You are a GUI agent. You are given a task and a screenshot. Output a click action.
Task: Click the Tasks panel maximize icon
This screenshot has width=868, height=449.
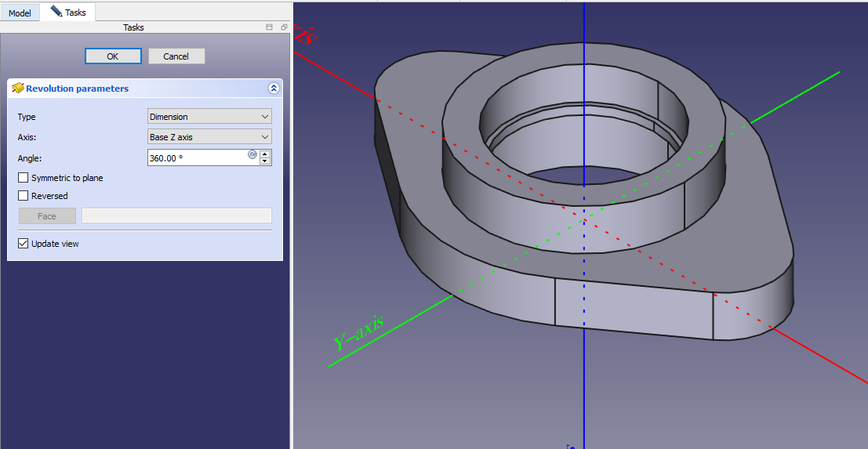[270, 27]
